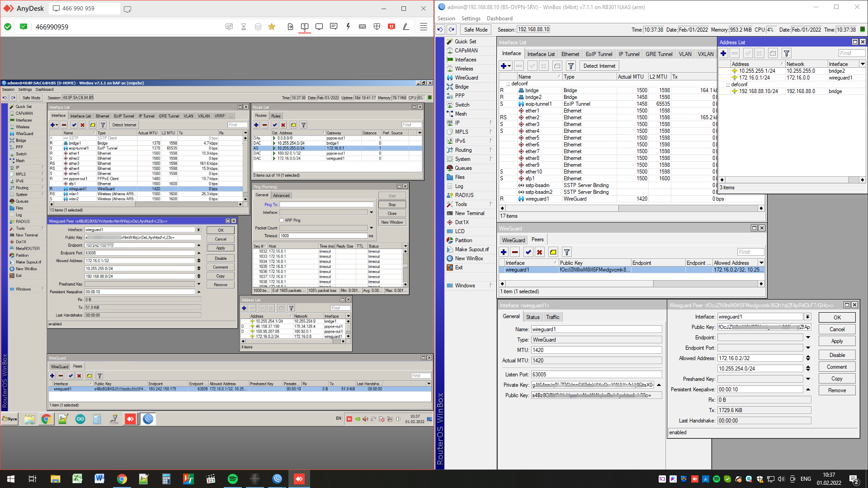Viewport: 868px width, 488px height.
Task: Click Apply in D-HOME Wireguard Peer dialog
Action: pos(221,248)
